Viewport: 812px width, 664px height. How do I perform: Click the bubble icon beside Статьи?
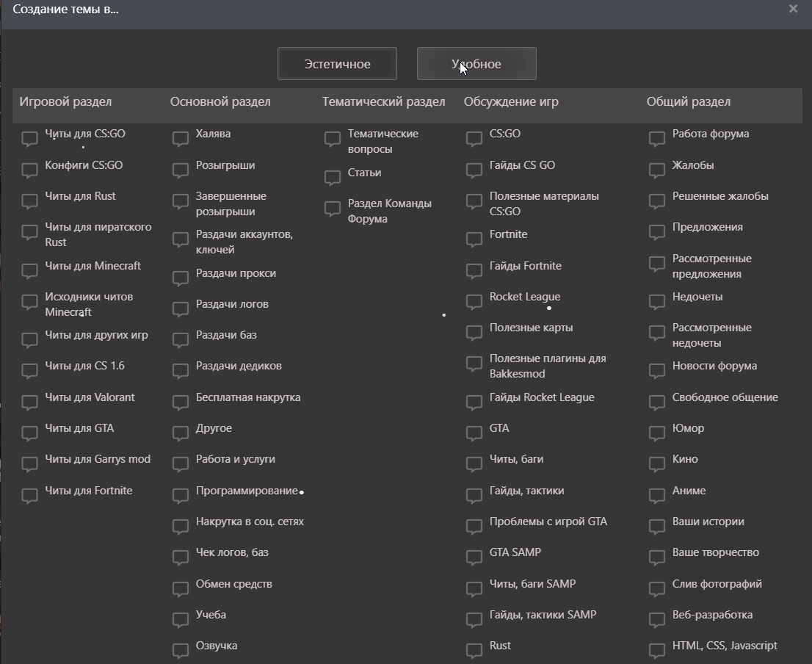pyautogui.click(x=333, y=178)
